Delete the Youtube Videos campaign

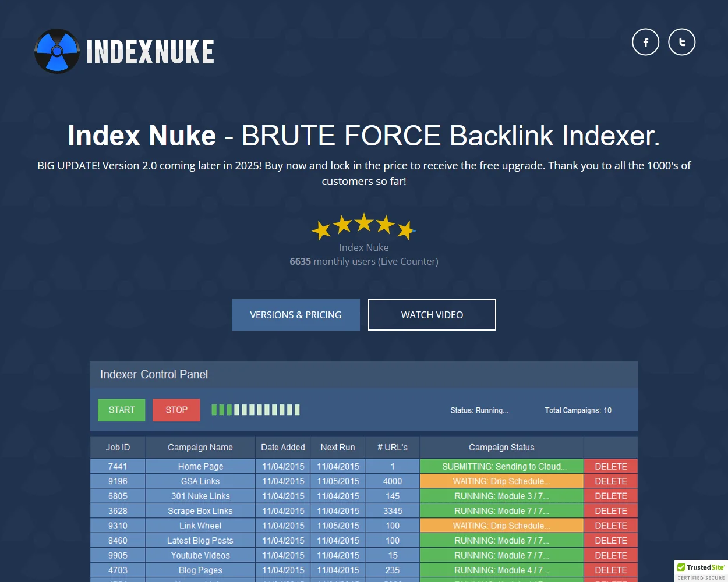click(x=611, y=555)
